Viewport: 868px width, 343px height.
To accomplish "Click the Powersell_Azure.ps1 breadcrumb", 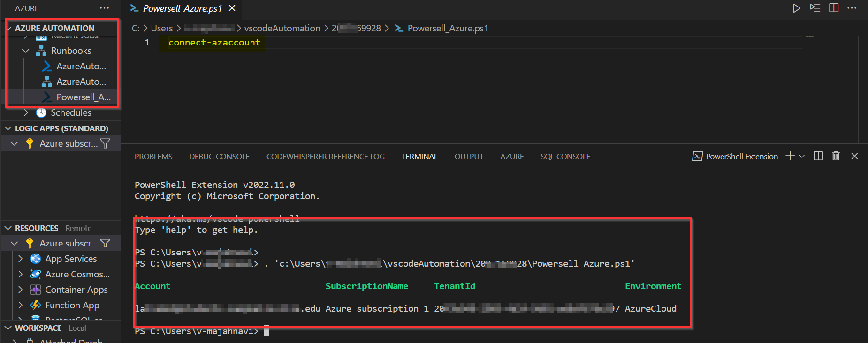I will click(x=448, y=28).
